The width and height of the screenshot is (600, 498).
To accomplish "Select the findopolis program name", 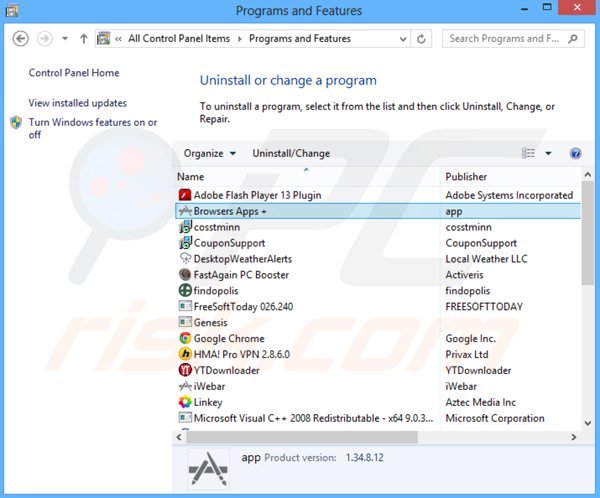I will (216, 291).
